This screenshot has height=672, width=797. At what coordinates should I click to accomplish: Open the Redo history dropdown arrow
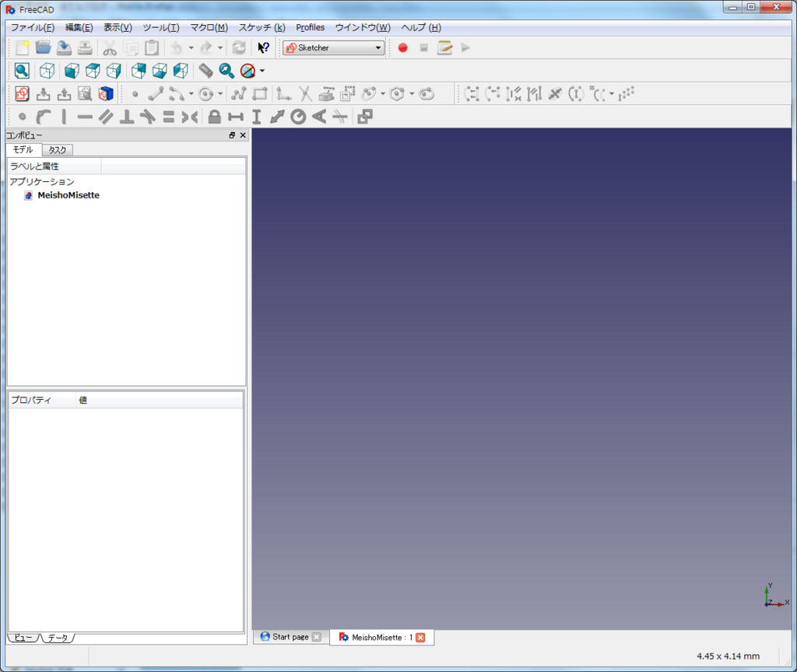220,47
